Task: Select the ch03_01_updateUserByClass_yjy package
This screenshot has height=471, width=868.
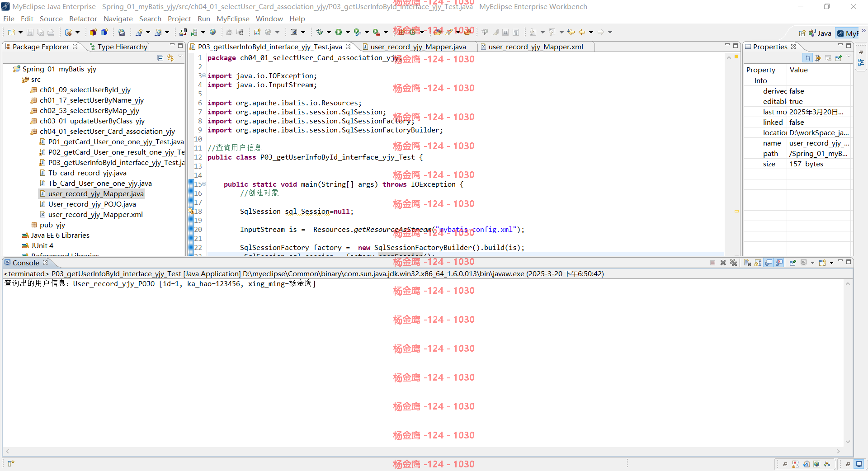Action: (92, 121)
